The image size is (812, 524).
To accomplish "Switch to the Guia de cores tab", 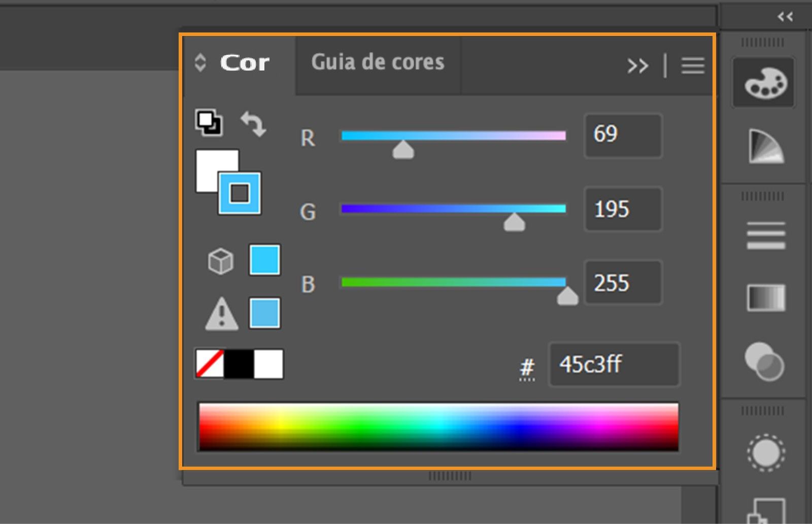I will pyautogui.click(x=378, y=62).
